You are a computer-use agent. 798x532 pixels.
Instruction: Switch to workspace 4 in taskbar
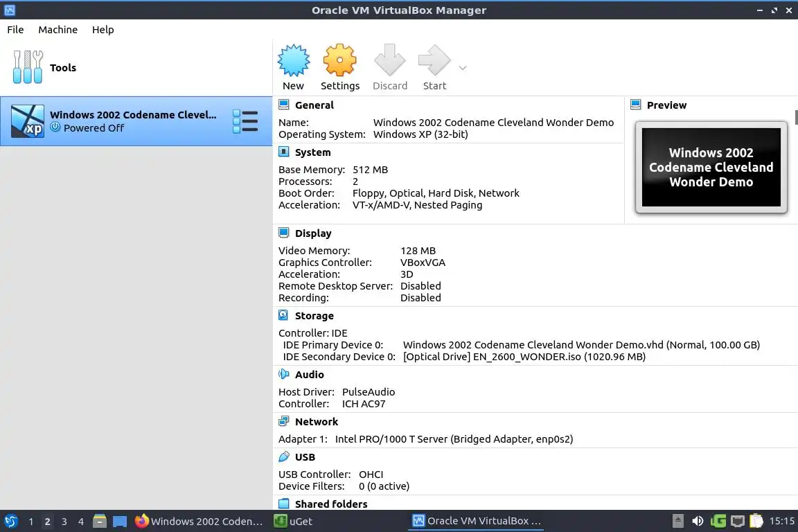point(81,522)
